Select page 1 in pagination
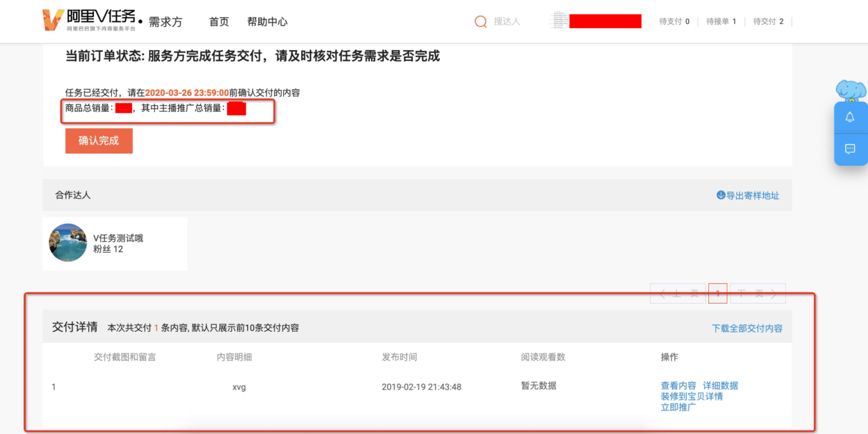The width and height of the screenshot is (868, 434). click(x=718, y=293)
